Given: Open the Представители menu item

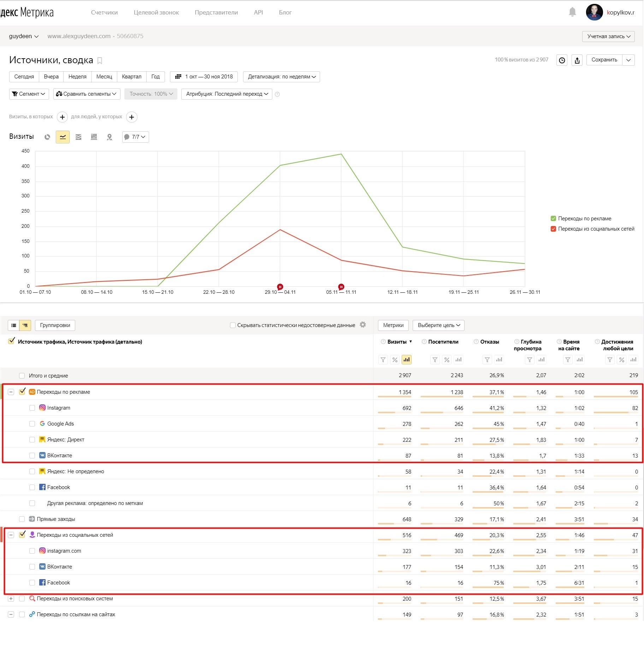Looking at the screenshot, I should pyautogui.click(x=217, y=12).
